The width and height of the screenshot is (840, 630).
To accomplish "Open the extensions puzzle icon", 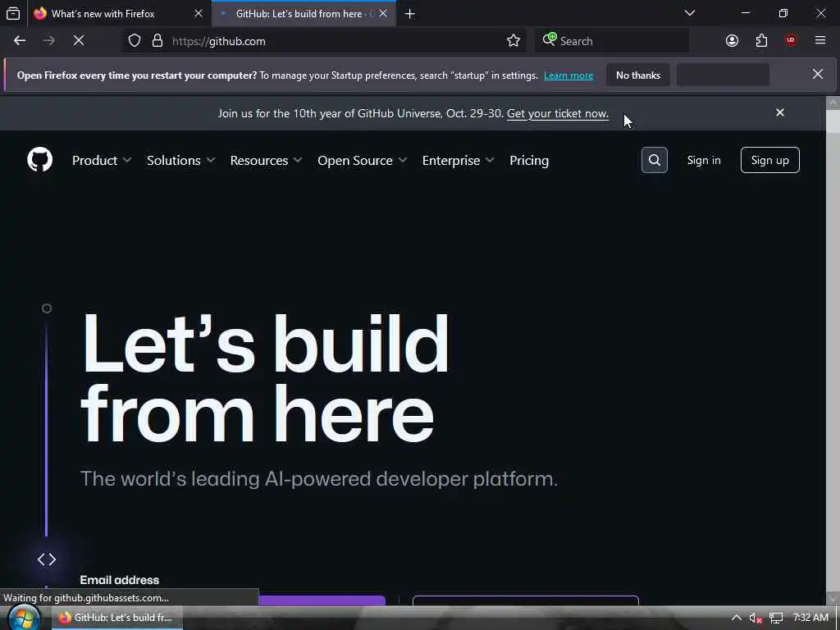I will [x=761, y=41].
